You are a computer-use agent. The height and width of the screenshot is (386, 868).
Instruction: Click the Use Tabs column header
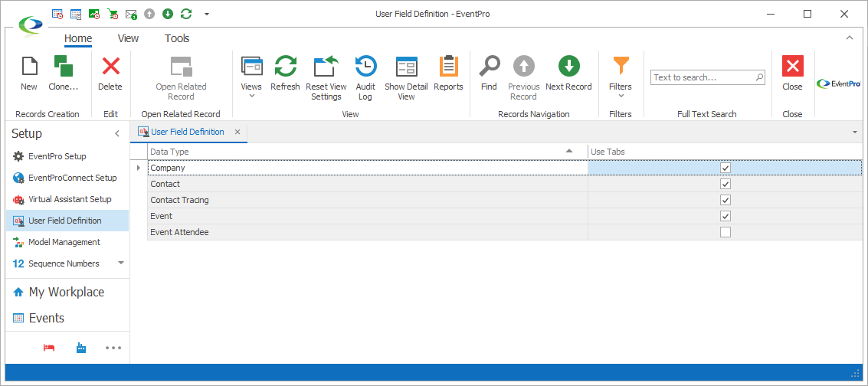[725, 152]
